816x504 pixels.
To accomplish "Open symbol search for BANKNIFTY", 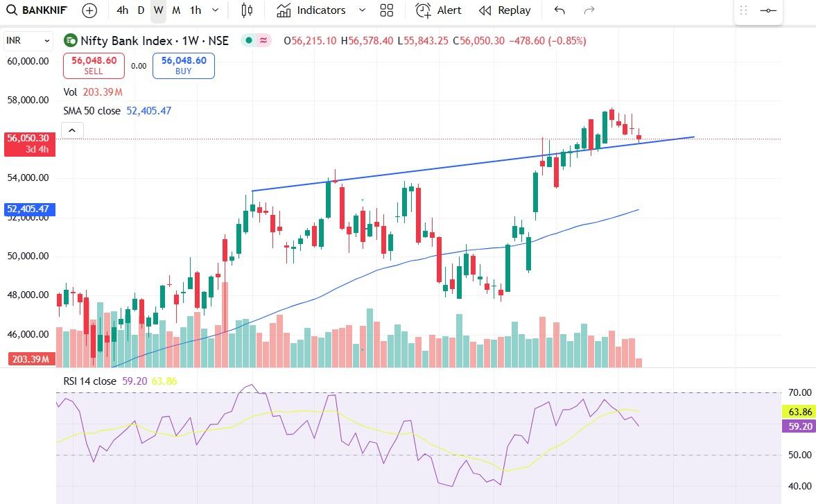I will click(x=37, y=10).
